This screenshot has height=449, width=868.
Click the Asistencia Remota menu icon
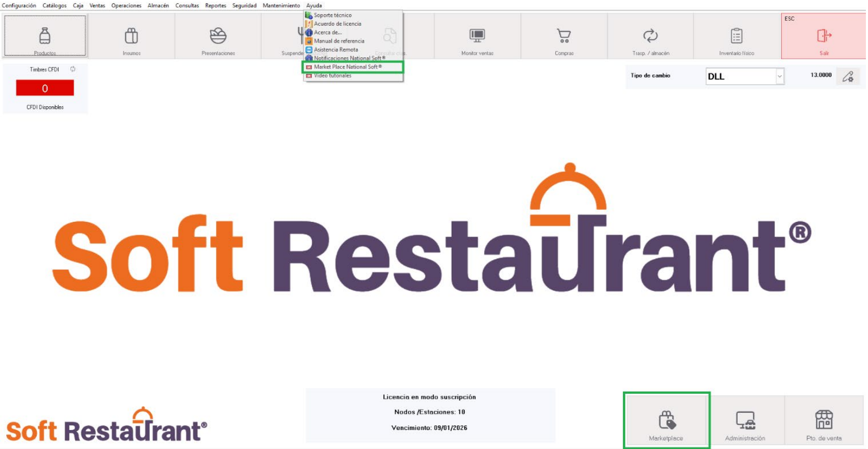point(309,49)
